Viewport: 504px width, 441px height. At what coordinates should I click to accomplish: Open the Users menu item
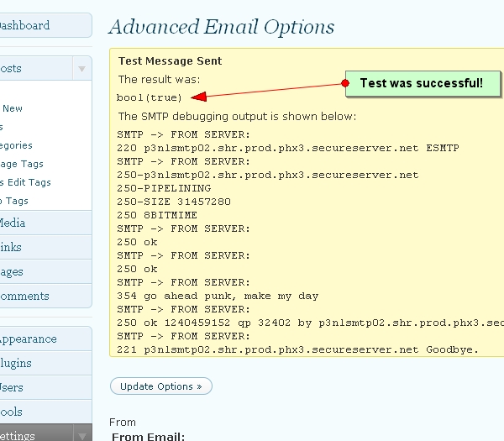point(13,387)
